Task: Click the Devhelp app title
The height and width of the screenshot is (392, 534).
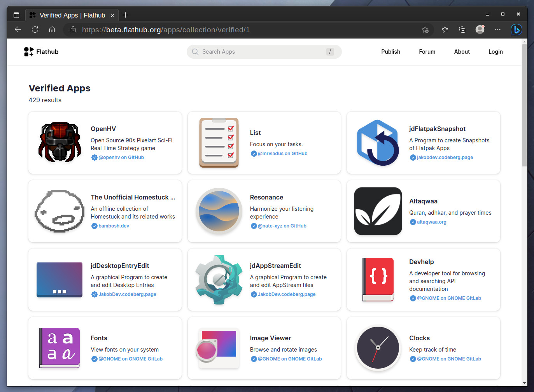Action: [421, 262]
